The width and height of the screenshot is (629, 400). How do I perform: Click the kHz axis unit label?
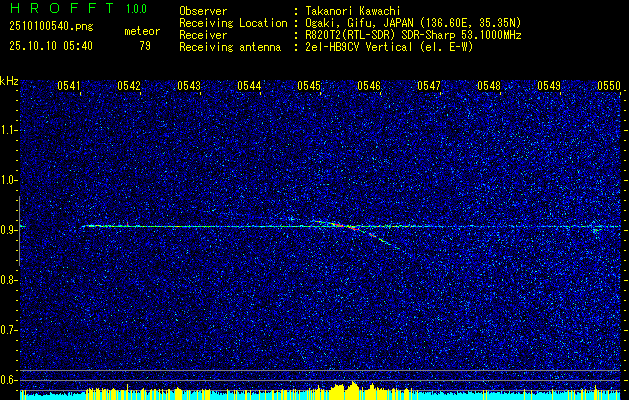pyautogui.click(x=9, y=81)
